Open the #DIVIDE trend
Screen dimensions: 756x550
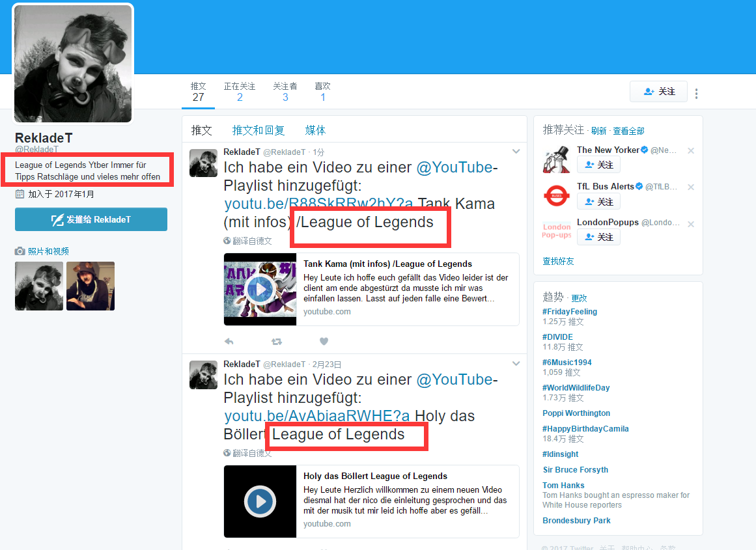tap(558, 337)
